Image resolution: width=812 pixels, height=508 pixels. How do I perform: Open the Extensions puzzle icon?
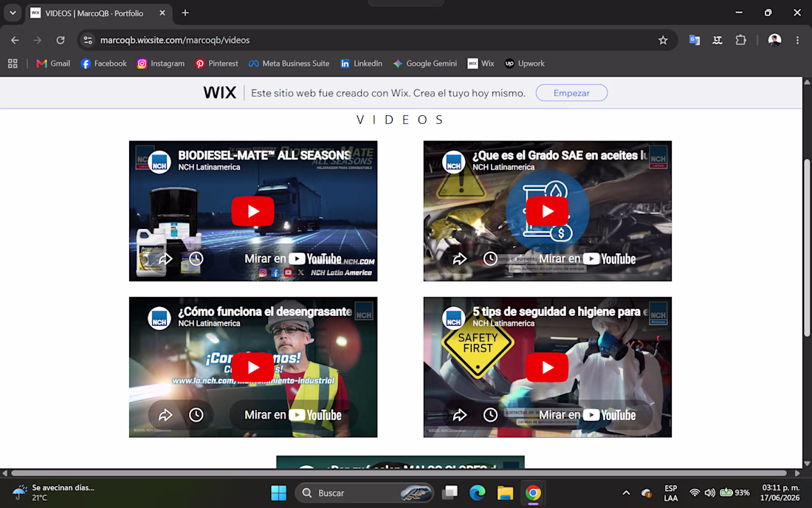coord(741,40)
